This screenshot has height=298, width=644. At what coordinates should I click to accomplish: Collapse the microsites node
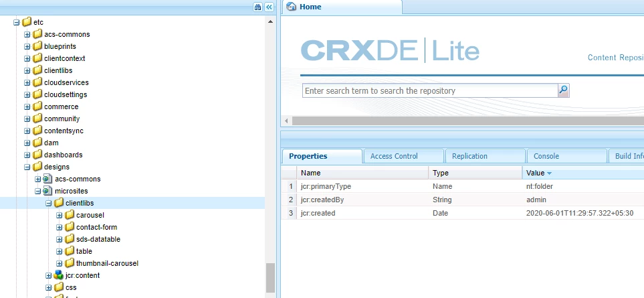click(x=38, y=191)
